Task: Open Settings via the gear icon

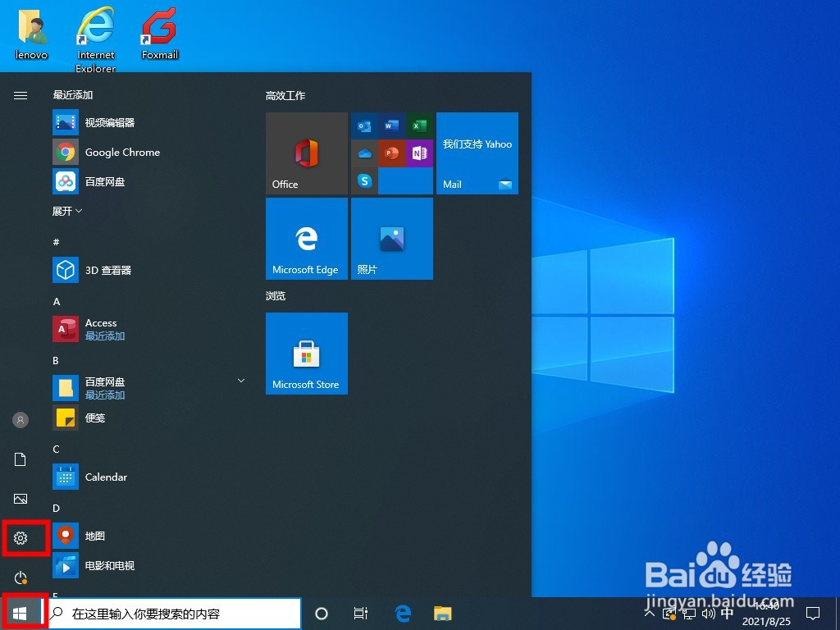Action: point(21,538)
